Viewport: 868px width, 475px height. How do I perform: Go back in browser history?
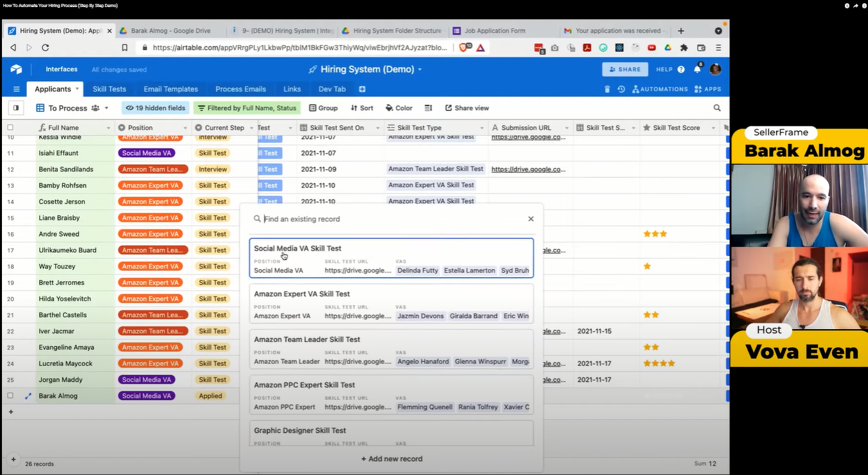pyautogui.click(x=13, y=48)
